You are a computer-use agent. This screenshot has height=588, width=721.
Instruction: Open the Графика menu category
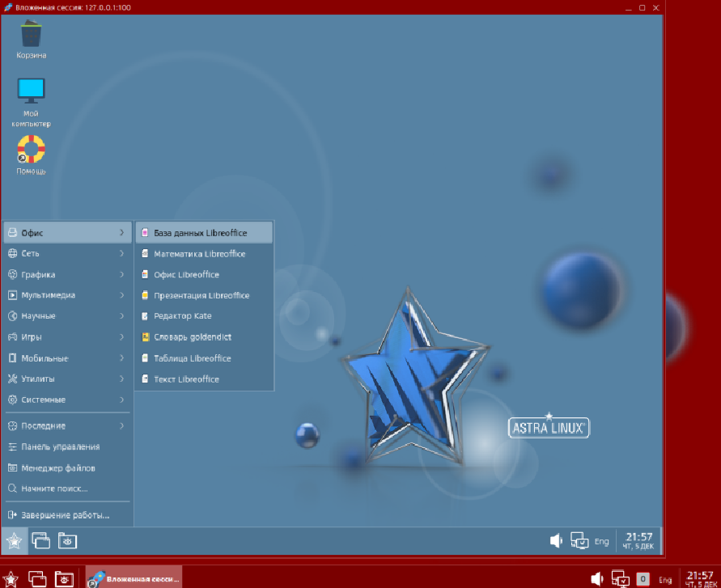click(68, 274)
